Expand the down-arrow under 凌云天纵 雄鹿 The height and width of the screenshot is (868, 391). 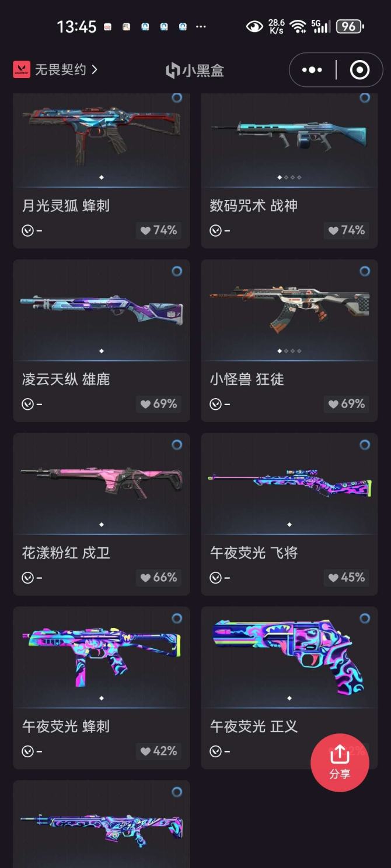(x=27, y=405)
